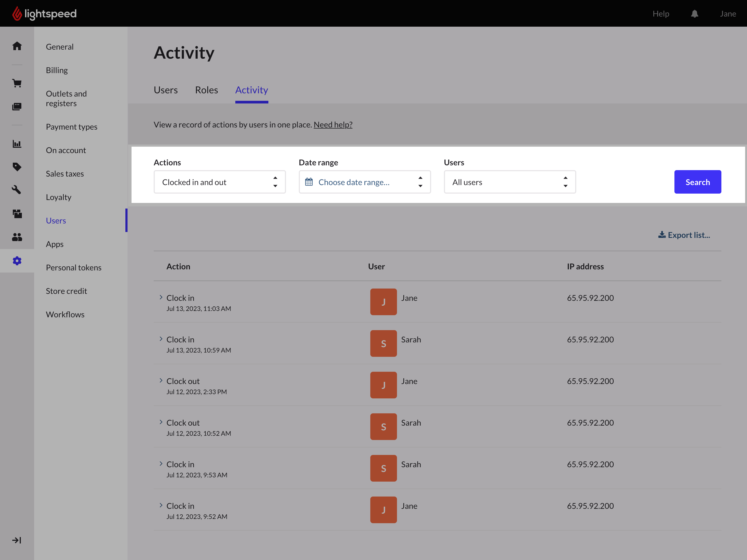Open the Date range picker
The width and height of the screenshot is (747, 560).
(365, 182)
